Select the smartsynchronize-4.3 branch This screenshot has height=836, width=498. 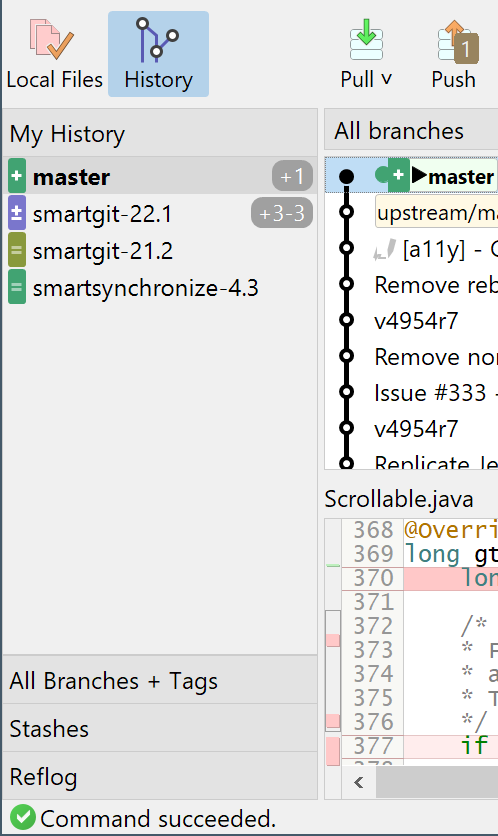160,288
